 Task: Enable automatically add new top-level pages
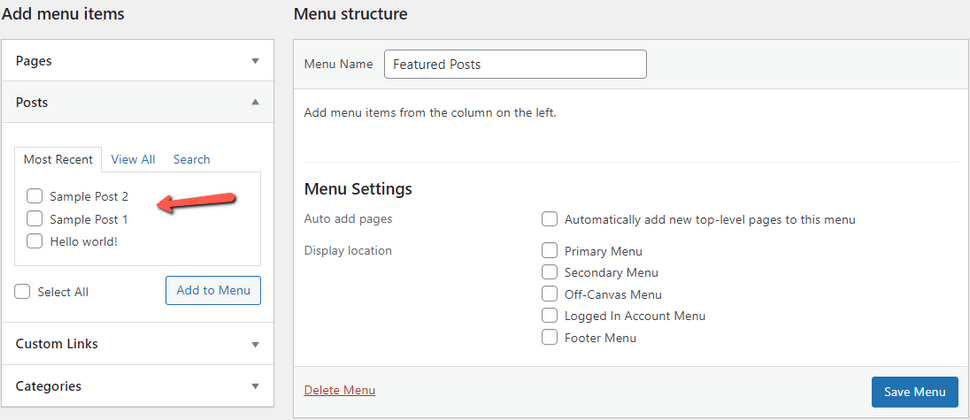[x=549, y=220]
